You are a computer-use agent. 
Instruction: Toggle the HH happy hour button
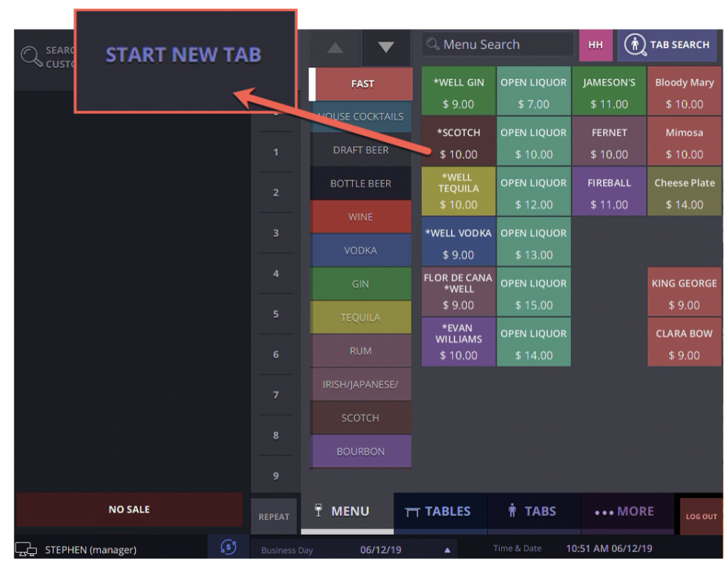click(596, 44)
